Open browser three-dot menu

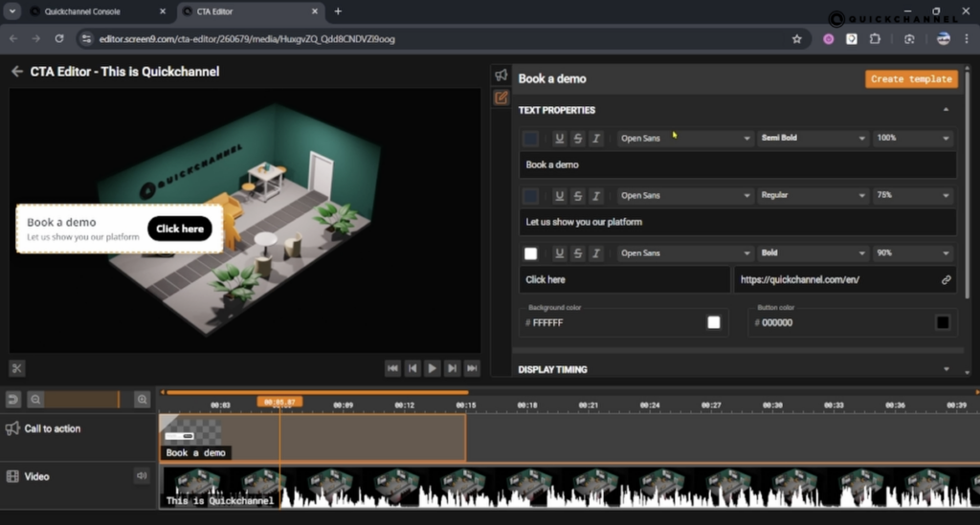coord(967,38)
